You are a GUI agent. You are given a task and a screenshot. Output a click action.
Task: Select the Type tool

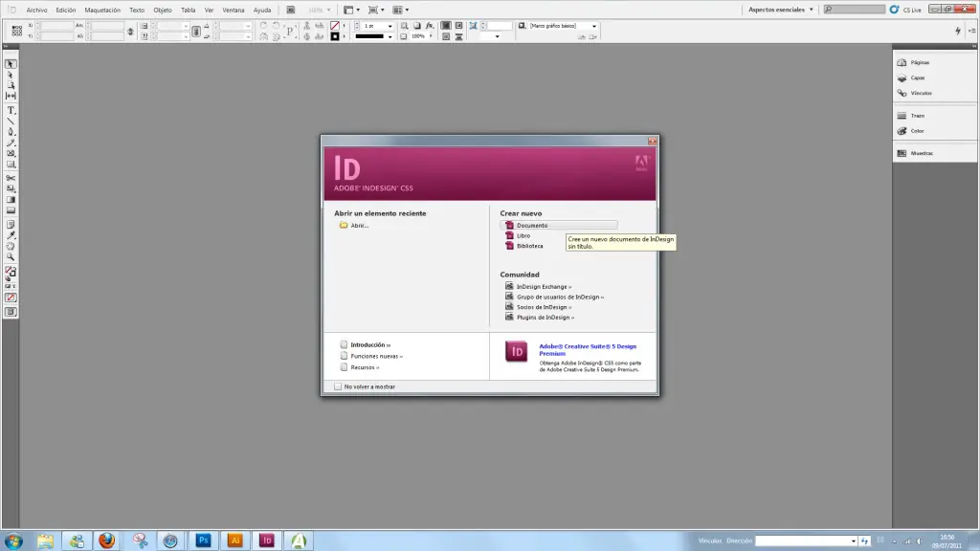[11, 111]
